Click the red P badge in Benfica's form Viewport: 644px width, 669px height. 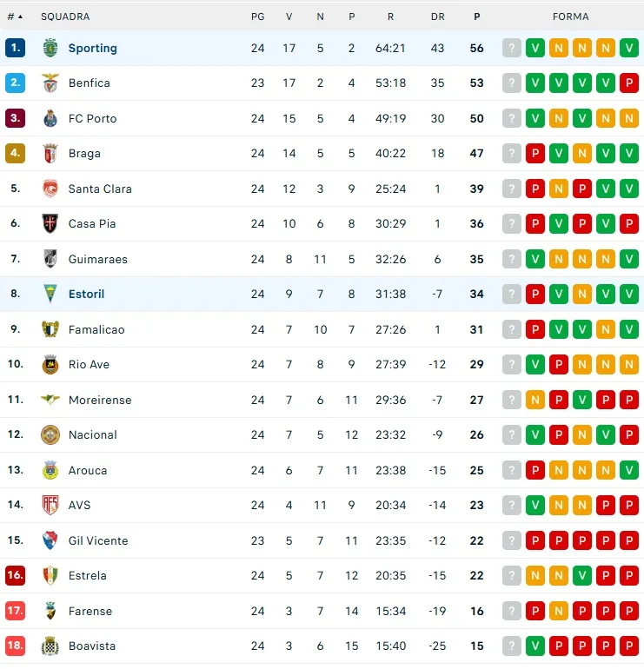coord(629,83)
